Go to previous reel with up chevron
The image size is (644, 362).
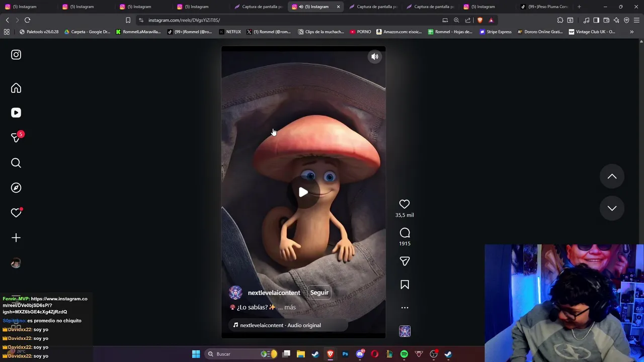pyautogui.click(x=612, y=176)
